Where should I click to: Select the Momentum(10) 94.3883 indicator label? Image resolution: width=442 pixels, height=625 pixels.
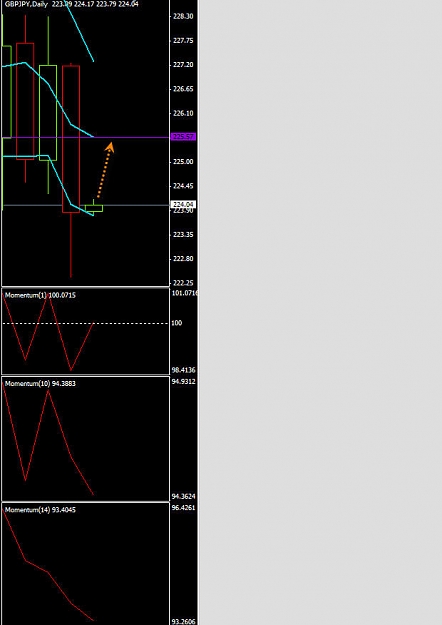click(x=40, y=383)
